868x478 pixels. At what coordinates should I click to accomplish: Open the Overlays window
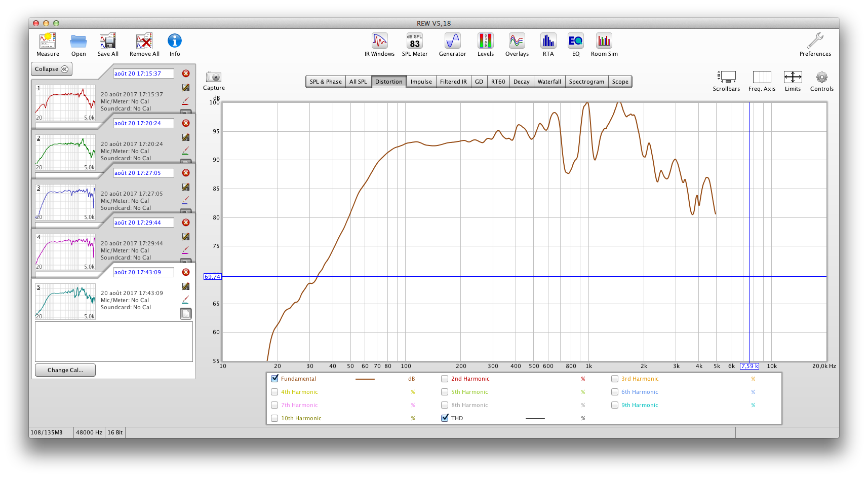517,41
